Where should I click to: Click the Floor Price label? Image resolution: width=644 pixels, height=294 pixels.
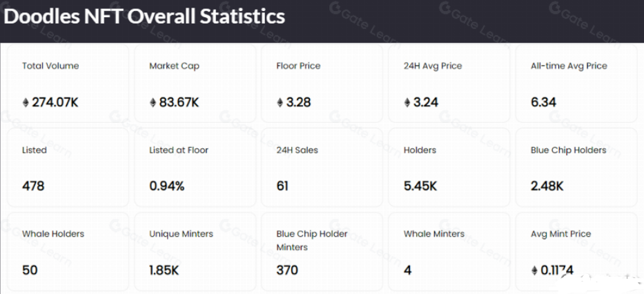[298, 66]
